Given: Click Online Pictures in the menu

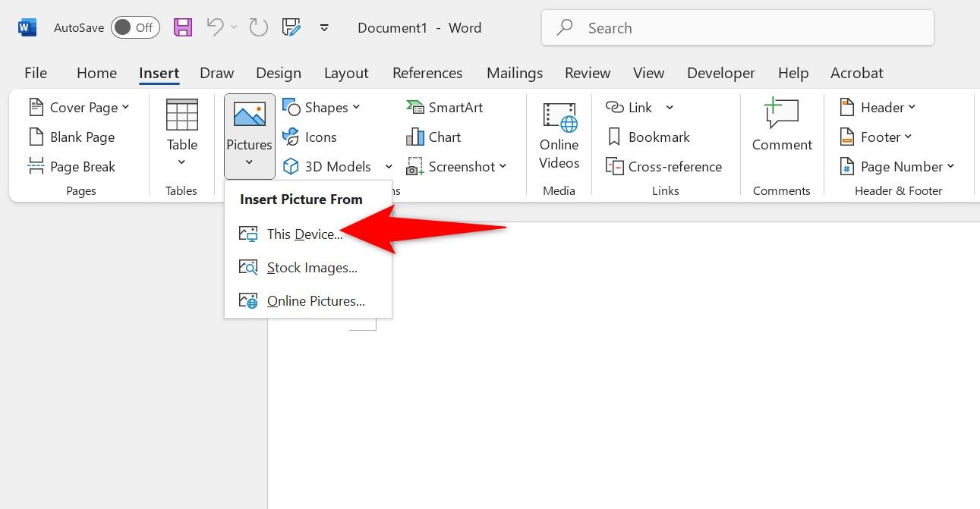Looking at the screenshot, I should tap(316, 300).
